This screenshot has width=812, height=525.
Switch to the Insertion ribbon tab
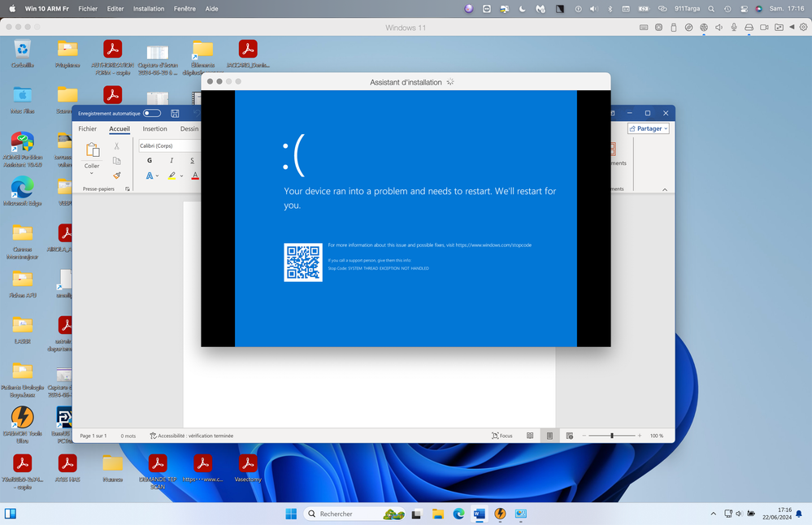[154, 129]
